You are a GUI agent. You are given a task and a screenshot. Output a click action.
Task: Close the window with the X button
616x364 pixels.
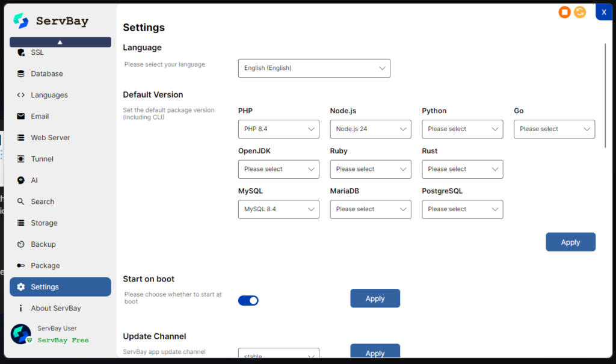(604, 12)
